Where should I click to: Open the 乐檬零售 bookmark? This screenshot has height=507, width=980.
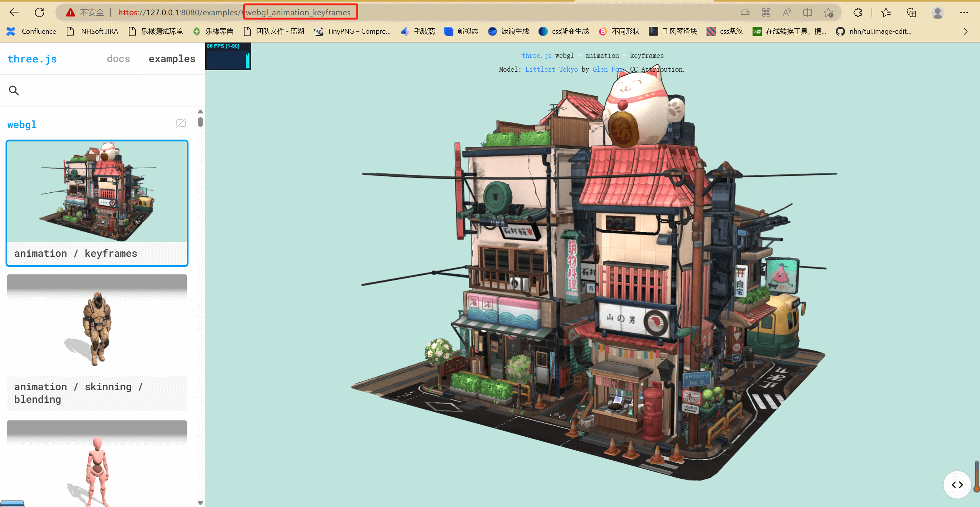pyautogui.click(x=213, y=31)
